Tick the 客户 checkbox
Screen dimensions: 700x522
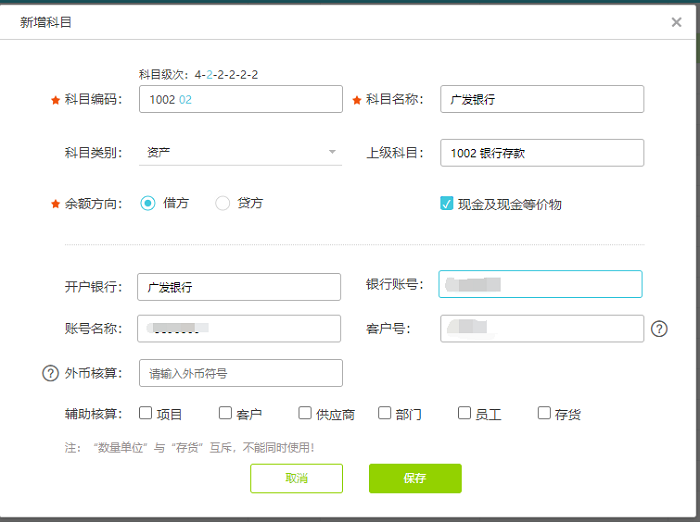(225, 413)
